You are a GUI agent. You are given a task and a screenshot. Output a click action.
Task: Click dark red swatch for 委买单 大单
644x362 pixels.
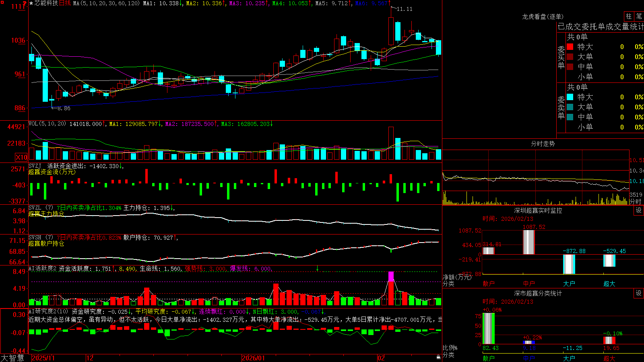coord(570,57)
